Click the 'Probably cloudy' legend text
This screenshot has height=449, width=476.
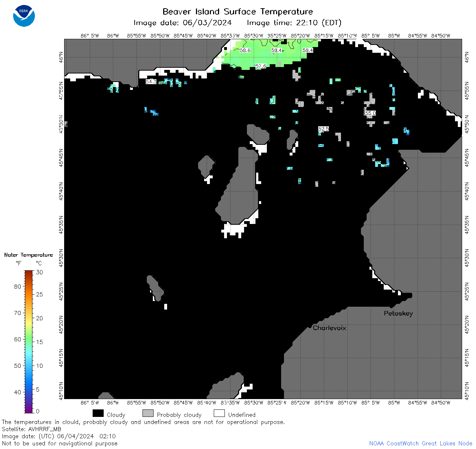[x=179, y=415]
